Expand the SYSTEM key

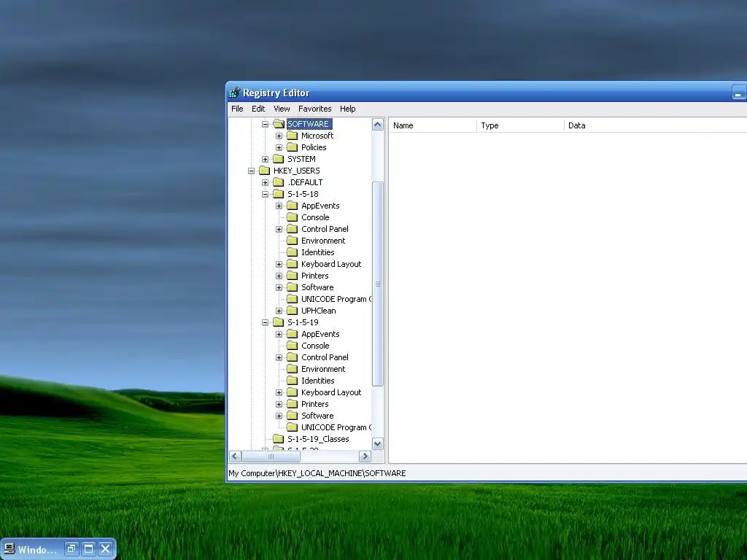tap(266, 159)
